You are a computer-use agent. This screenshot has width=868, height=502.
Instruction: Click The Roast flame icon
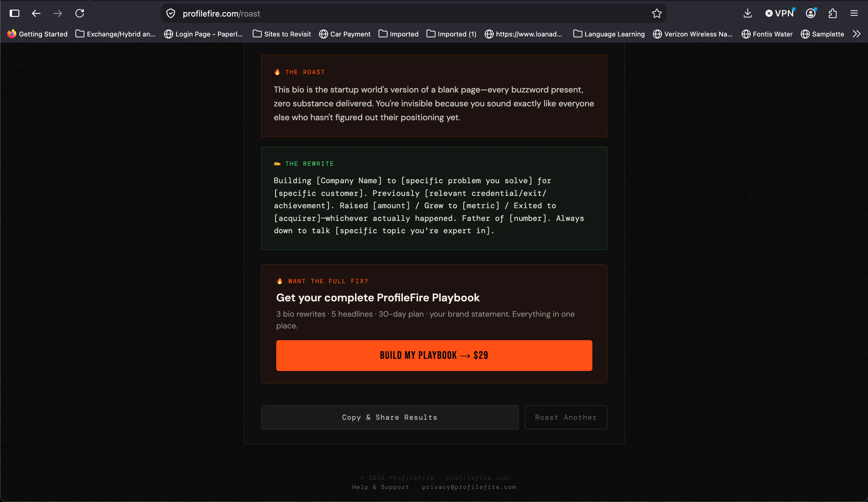277,72
